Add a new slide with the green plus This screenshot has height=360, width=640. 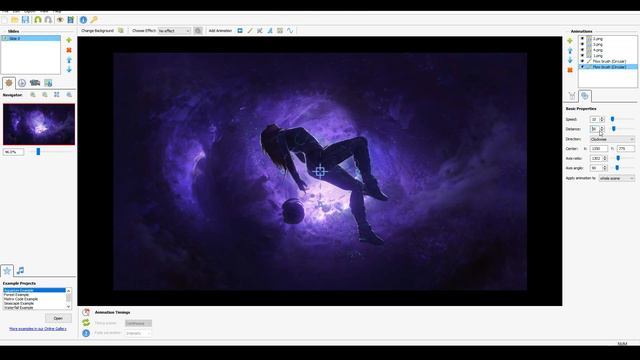[69, 40]
